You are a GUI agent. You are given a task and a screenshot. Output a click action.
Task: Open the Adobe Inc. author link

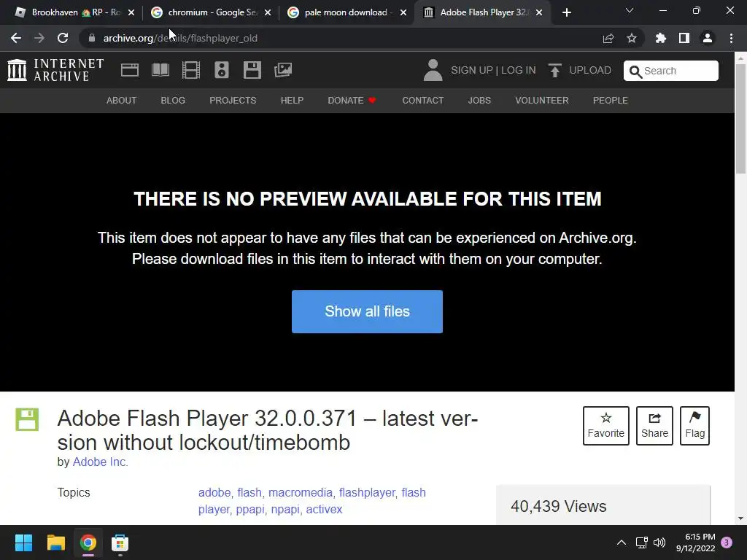click(100, 462)
